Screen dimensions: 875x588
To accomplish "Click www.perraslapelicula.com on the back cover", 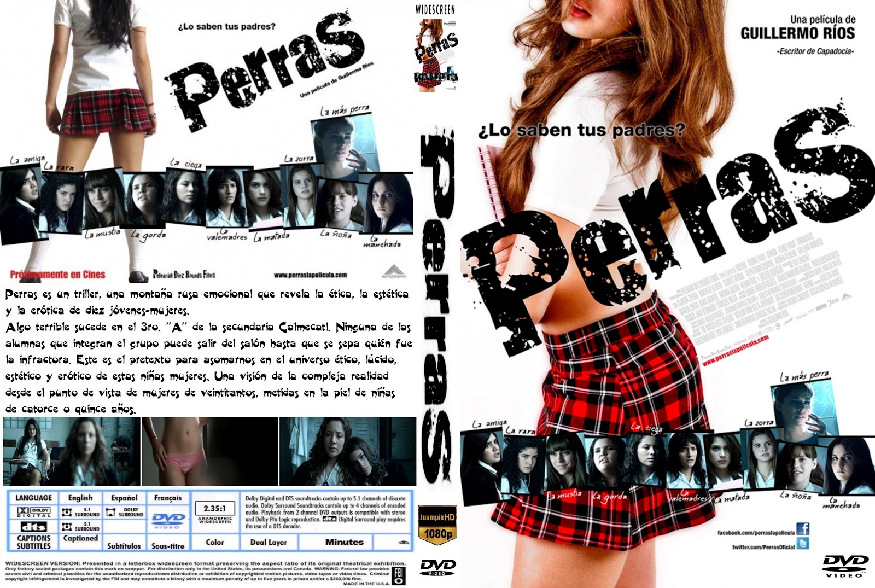I will tap(310, 275).
